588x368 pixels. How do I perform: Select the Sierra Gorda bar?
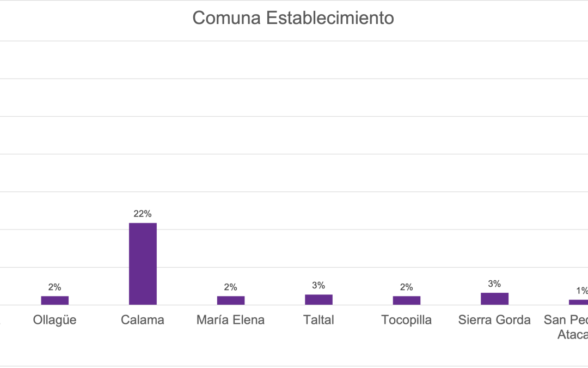[494, 299]
